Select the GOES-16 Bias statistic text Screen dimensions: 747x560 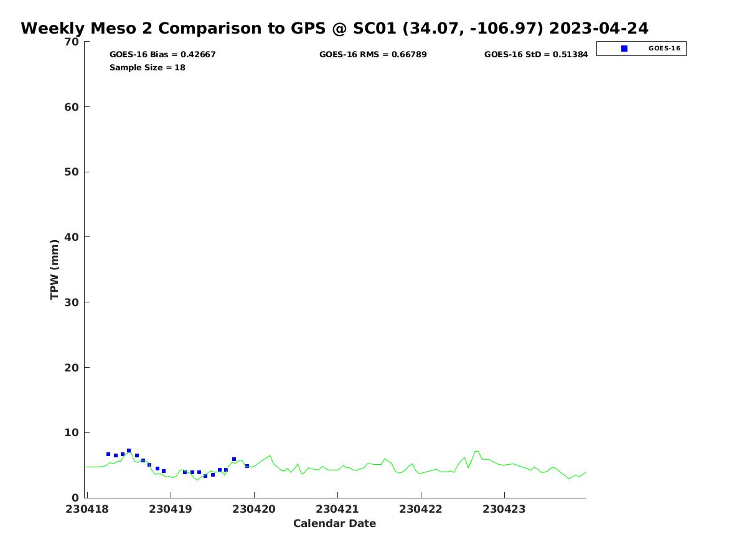[162, 55]
